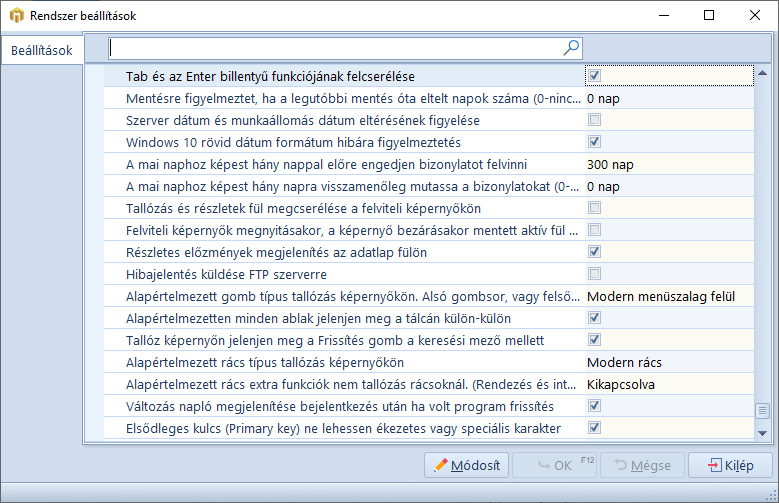This screenshot has height=503, width=779.
Task: Maximize the Rendszer beállítások window
Action: (709, 16)
